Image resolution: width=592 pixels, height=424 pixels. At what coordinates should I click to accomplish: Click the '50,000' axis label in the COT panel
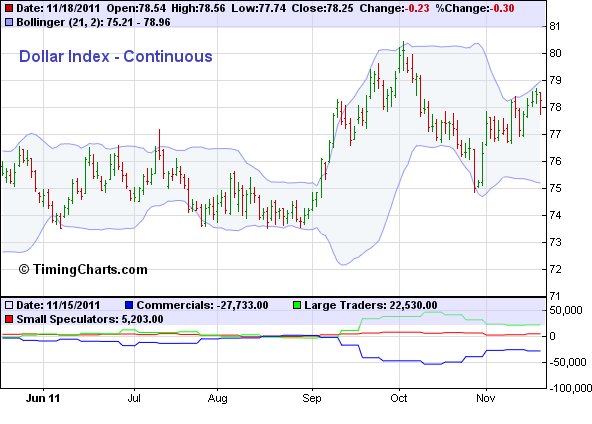[566, 310]
